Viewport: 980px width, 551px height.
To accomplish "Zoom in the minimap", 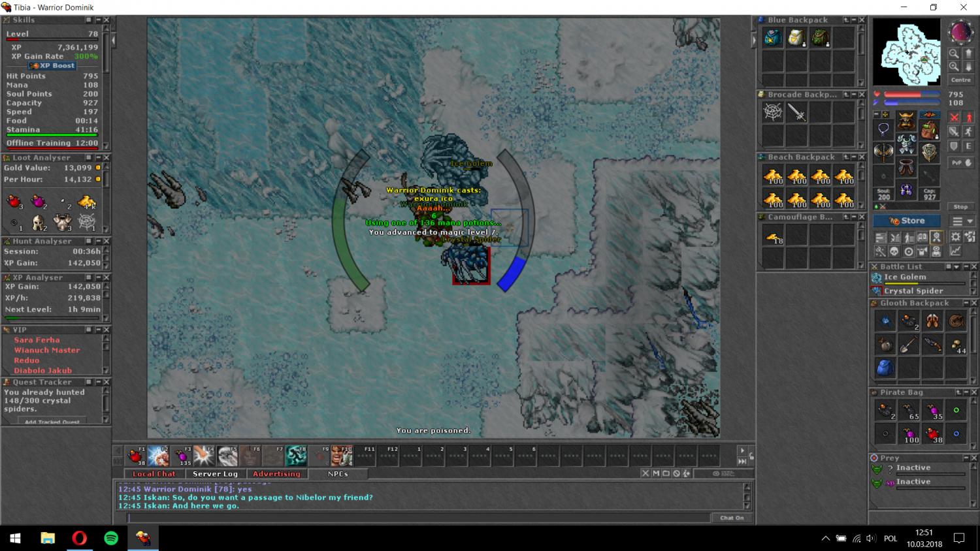I will 954,66.
